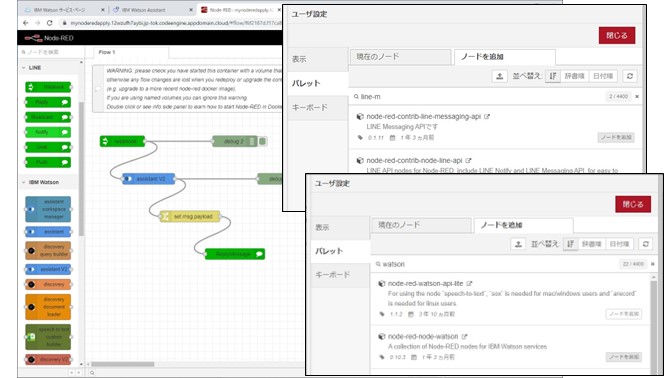Refresh module list in watson dialog
Screen dimensions: 672x378
645,244
